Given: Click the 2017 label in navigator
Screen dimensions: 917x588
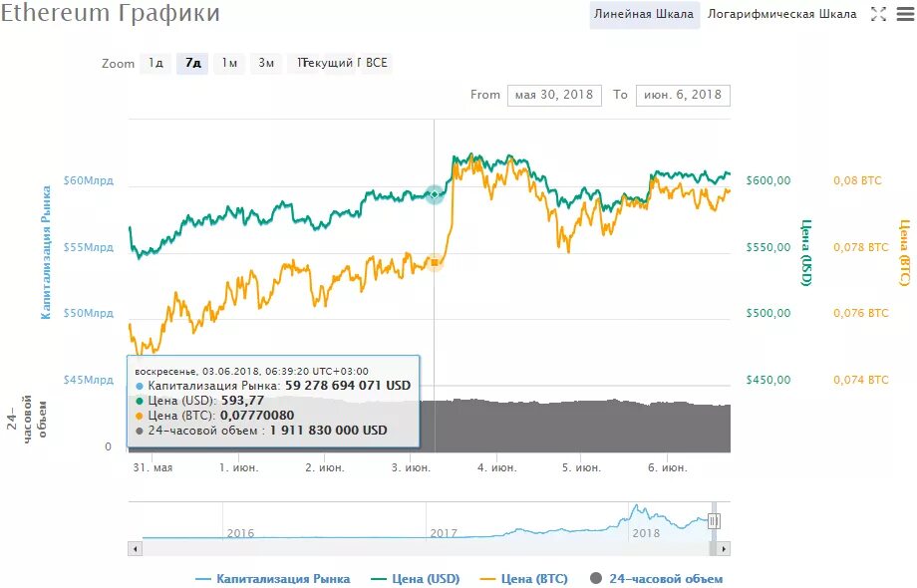Looking at the screenshot, I should coord(444,533).
